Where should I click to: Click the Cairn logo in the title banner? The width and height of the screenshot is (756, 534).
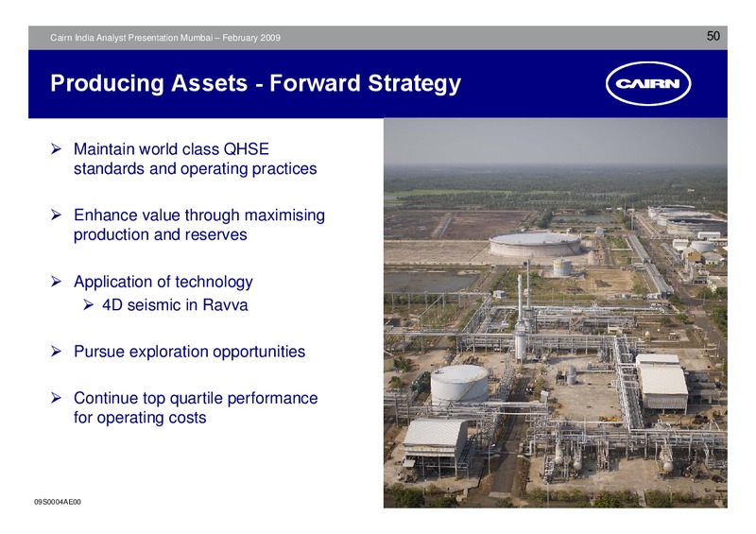pos(648,83)
